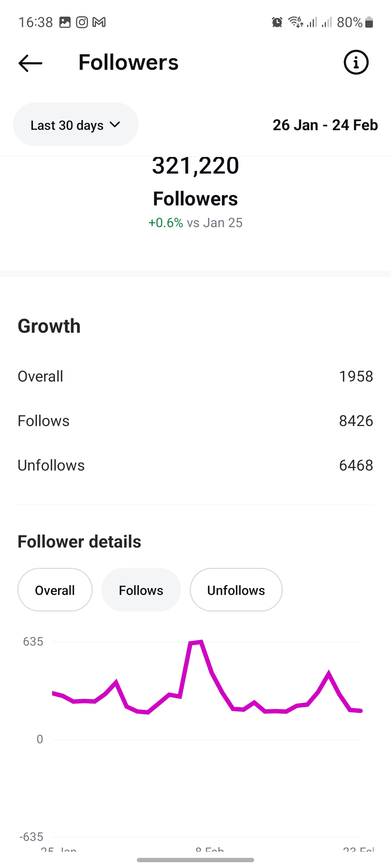Tap the 321,220 followers count
The width and height of the screenshot is (391, 868).
(x=195, y=166)
